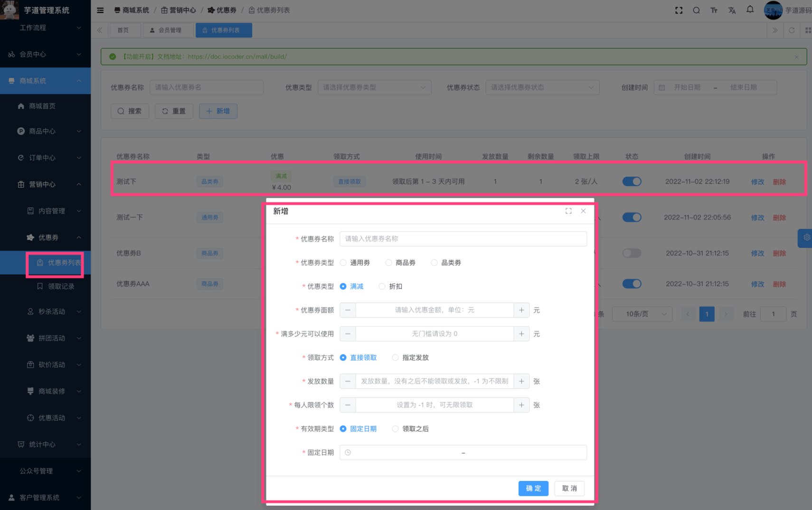Screen dimensions: 812x510
Task: Open 领取记录 in sidebar menu
Action: pyautogui.click(x=61, y=286)
